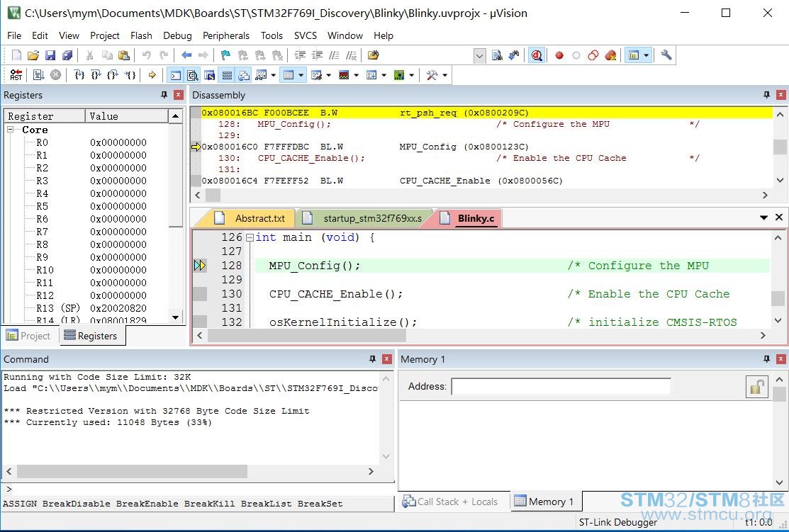Close the active Blinky.c editor tab
Image resolution: width=789 pixels, height=532 pixels.
[x=779, y=217]
